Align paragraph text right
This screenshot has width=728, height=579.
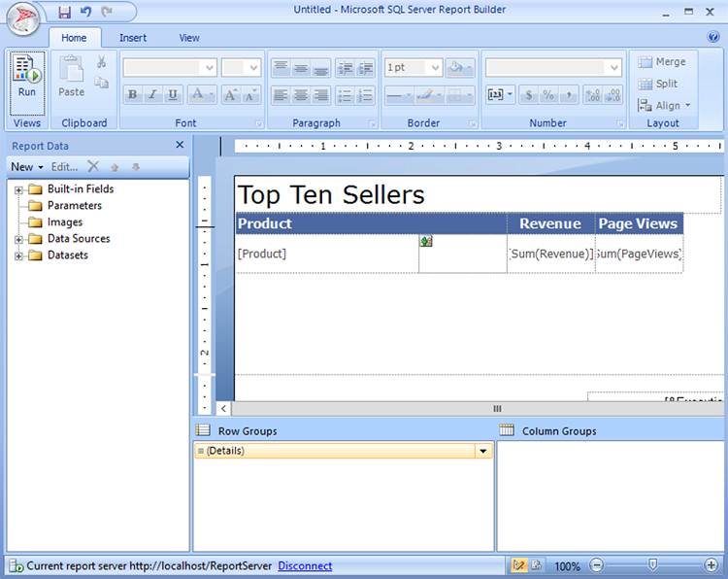(321, 95)
